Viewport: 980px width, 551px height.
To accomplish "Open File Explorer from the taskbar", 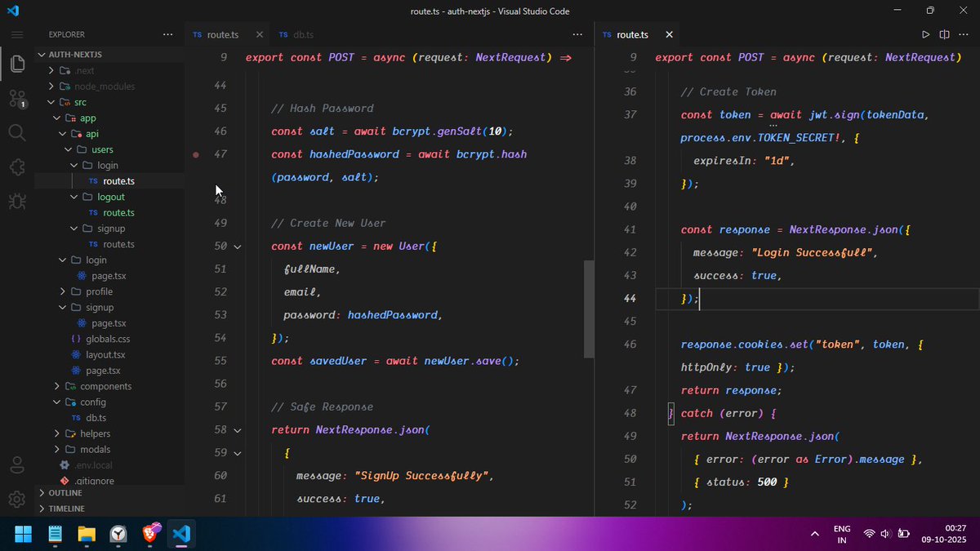I will (87, 535).
